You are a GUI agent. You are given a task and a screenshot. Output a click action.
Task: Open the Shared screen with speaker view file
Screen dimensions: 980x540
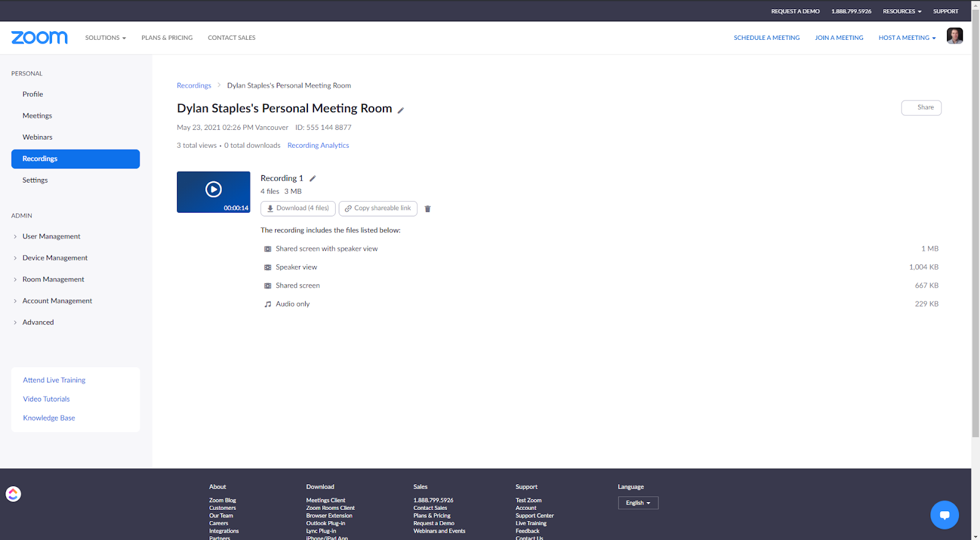(x=326, y=249)
